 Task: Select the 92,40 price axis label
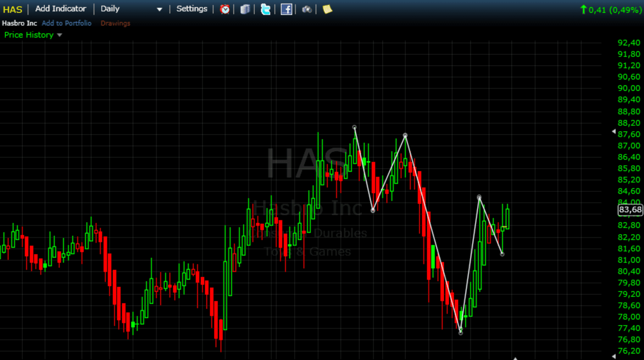[x=629, y=43]
